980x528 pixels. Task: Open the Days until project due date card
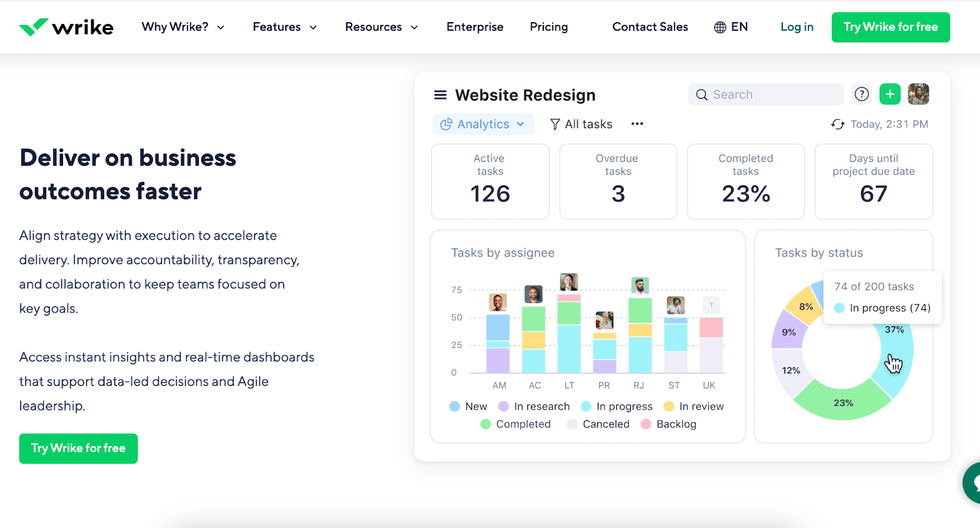click(x=873, y=181)
